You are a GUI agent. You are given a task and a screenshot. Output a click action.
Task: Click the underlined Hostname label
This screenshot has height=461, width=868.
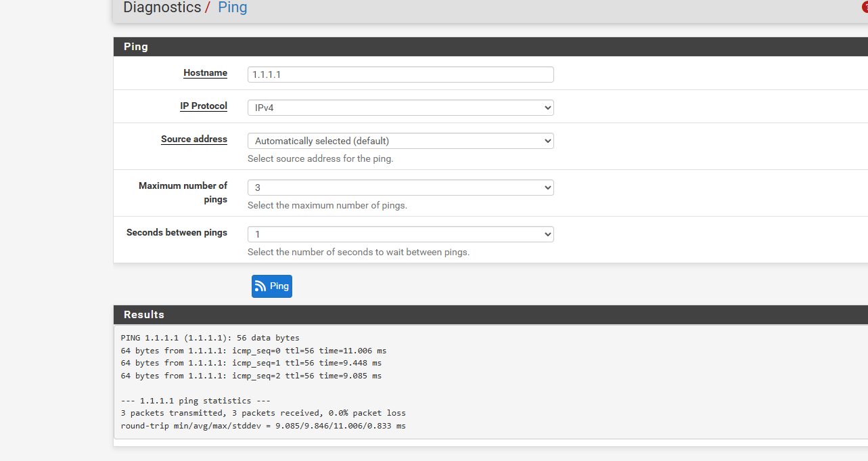coord(205,73)
